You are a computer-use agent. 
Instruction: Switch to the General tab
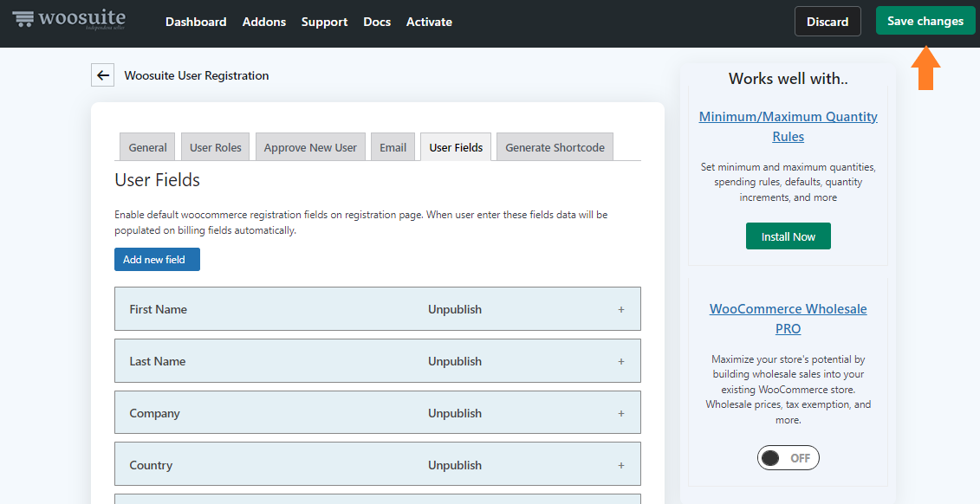[x=147, y=146]
